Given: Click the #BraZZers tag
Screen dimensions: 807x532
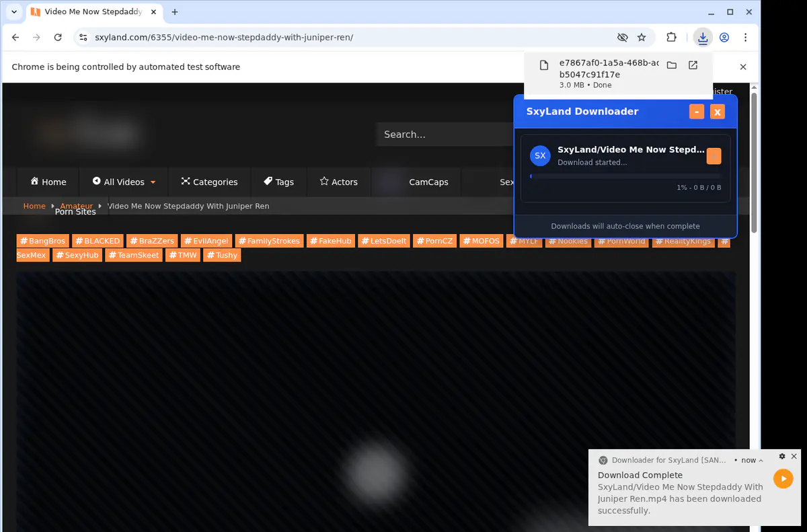Looking at the screenshot, I should (x=152, y=241).
